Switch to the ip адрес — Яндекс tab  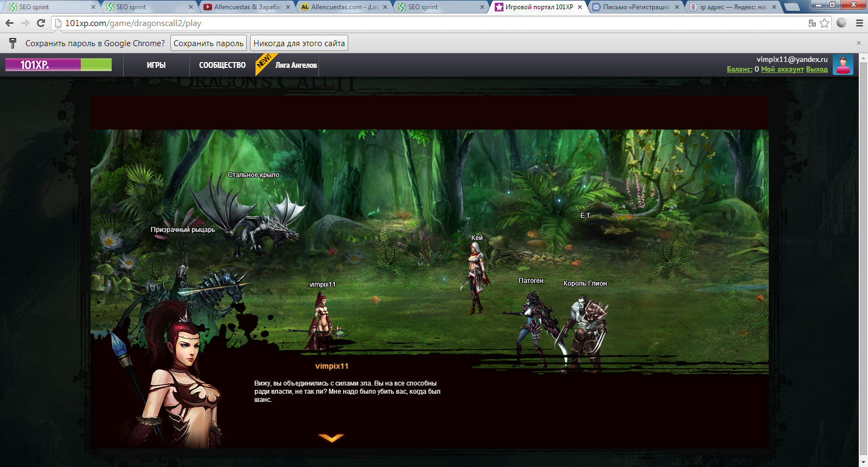pos(732,7)
